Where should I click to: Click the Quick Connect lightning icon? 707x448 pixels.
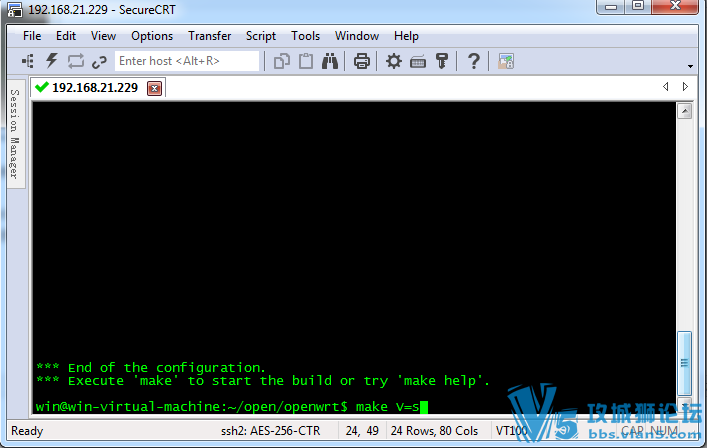pyautogui.click(x=52, y=61)
